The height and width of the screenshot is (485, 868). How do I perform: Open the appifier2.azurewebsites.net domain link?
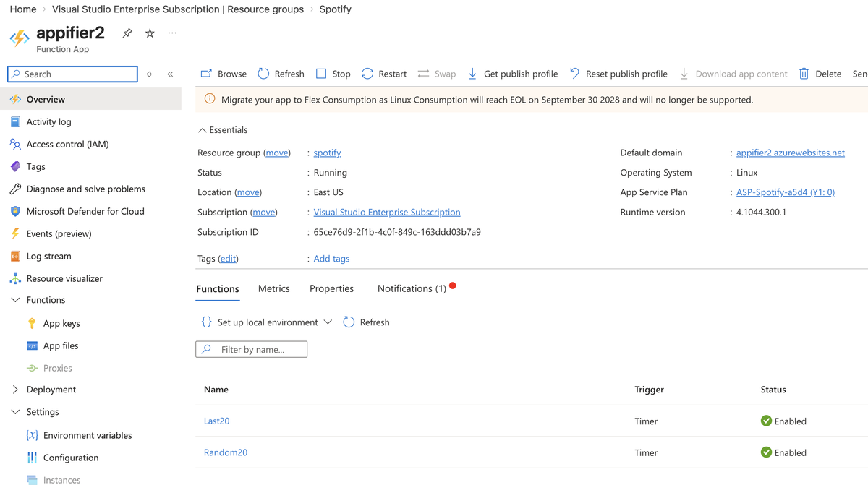(790, 153)
